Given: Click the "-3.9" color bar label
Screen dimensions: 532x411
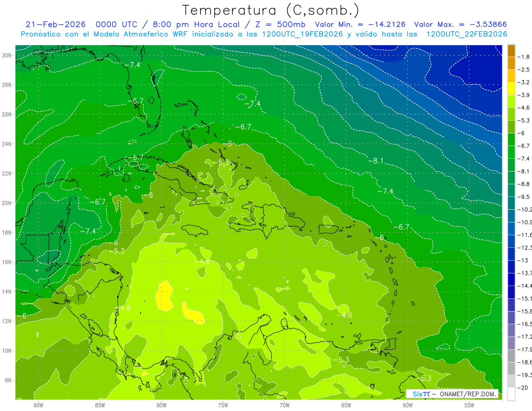Looking at the screenshot, I should [524, 95].
